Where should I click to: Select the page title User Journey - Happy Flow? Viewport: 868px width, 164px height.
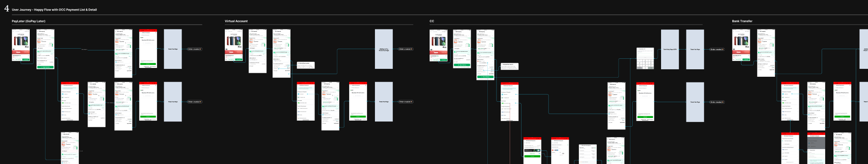pyautogui.click(x=54, y=10)
